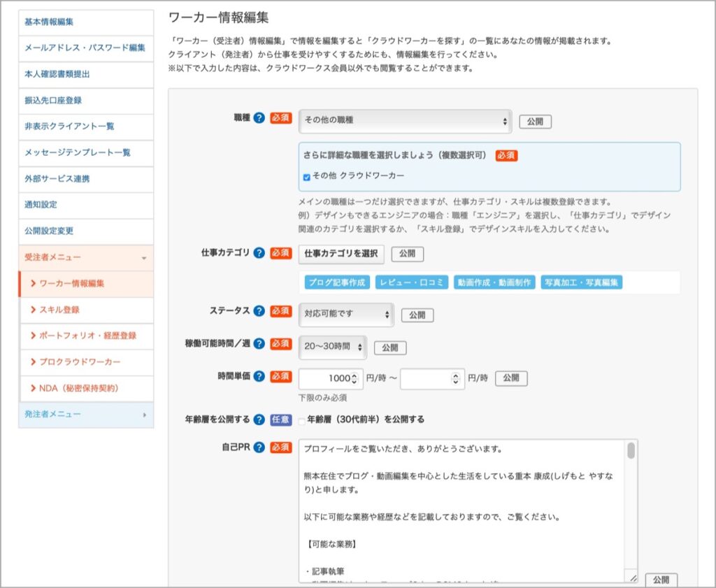The image size is (716, 588).
Task: Open help icon next to 職種
Action: pos(259,117)
